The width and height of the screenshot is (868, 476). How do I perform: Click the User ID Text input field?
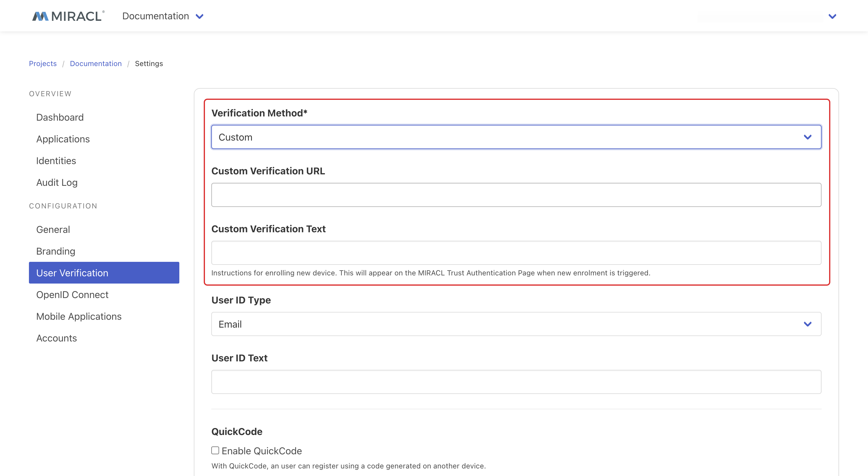click(x=516, y=382)
